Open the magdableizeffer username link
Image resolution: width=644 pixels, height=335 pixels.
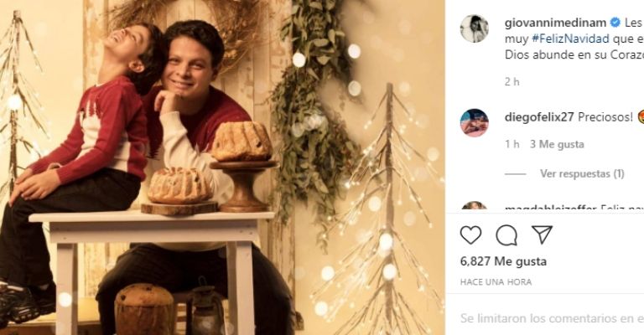[545, 208]
